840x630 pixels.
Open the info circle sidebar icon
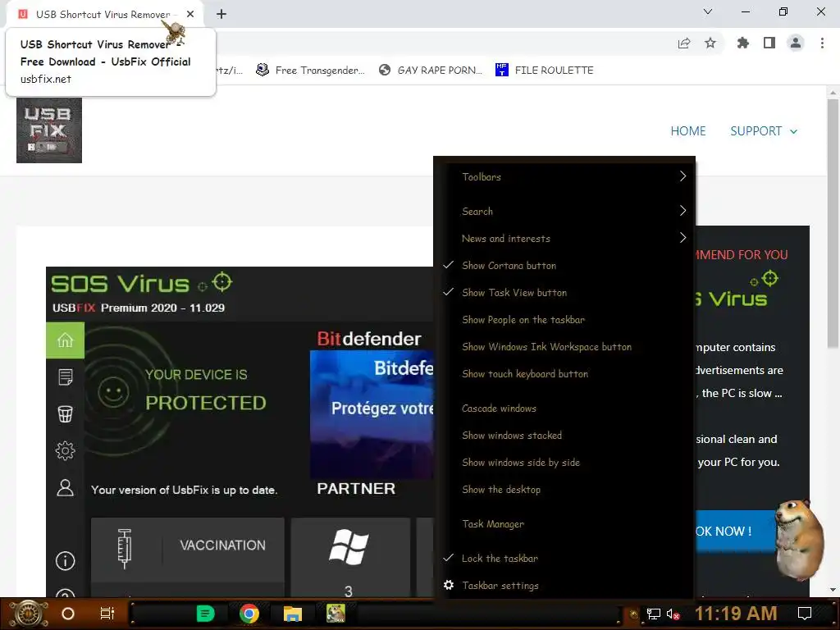tap(66, 561)
